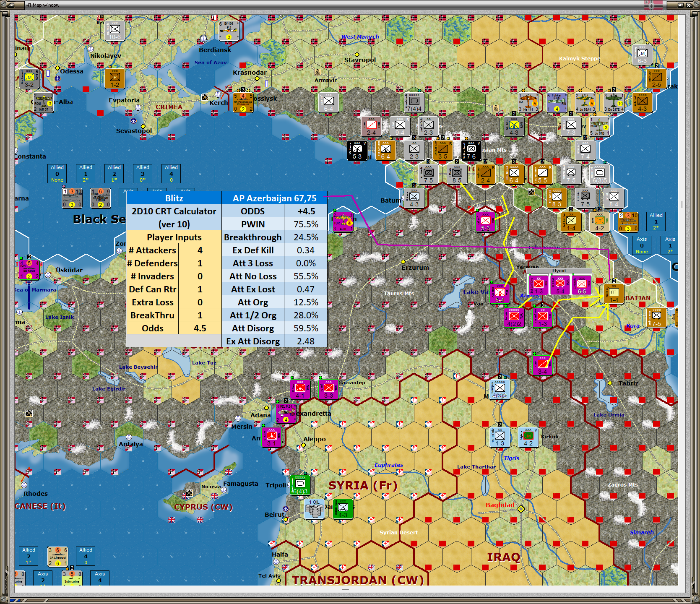Select the green 6(4)3 HQ near Tripoli

coord(300,485)
